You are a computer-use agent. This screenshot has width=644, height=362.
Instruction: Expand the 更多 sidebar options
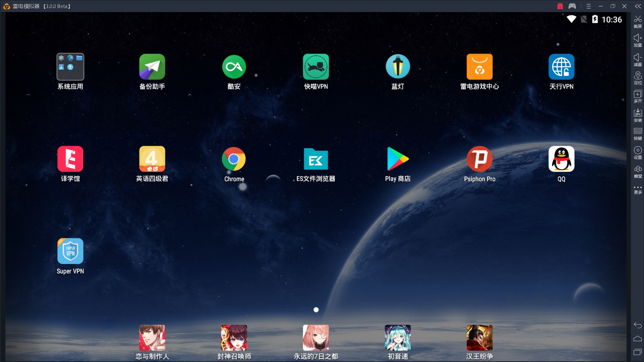coord(638,189)
